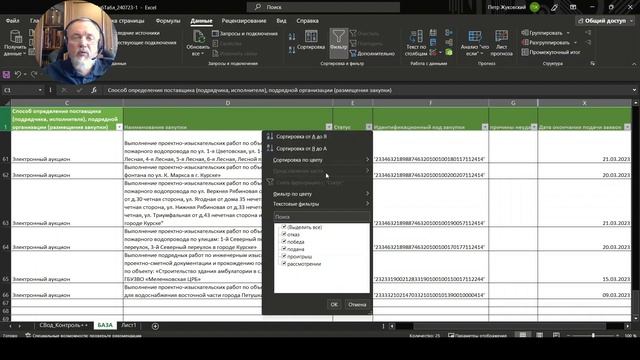Click the formula bar text
This screenshot has width=640, height=360.
pos(249,90)
